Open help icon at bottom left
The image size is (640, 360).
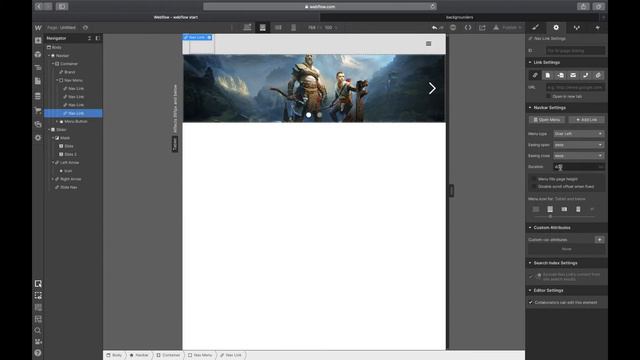point(38,353)
